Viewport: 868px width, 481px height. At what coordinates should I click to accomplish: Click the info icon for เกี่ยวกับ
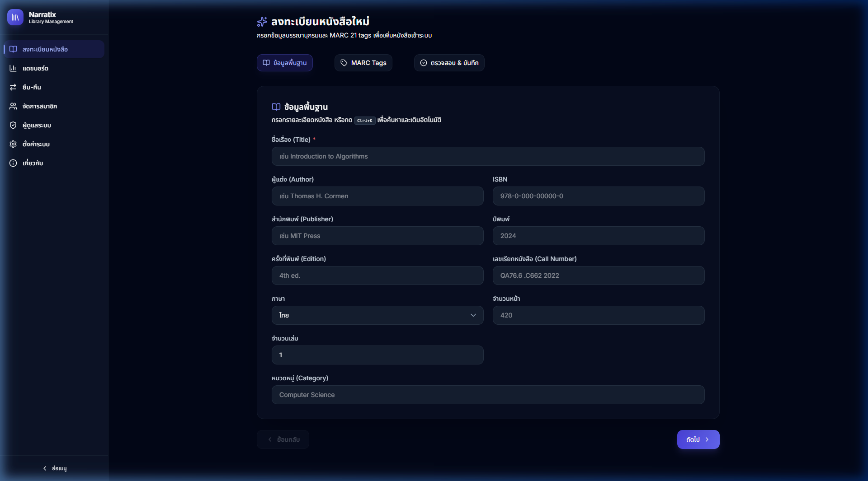(13, 163)
